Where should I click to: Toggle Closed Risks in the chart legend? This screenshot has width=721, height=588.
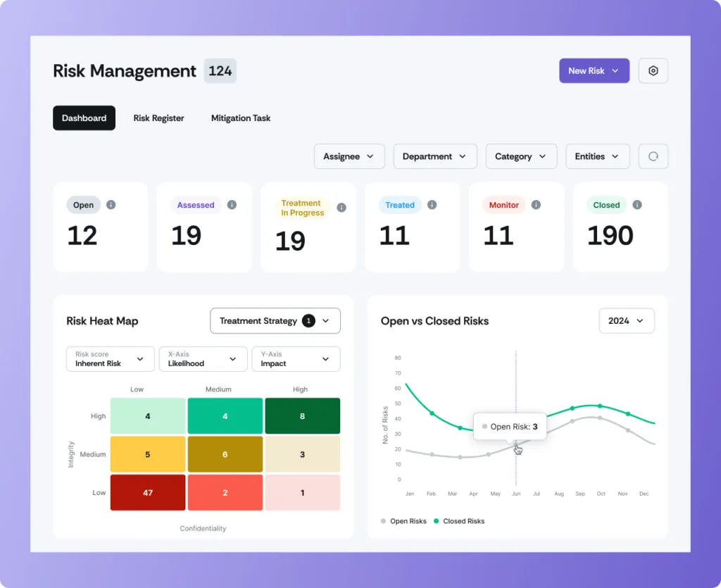pyautogui.click(x=459, y=521)
